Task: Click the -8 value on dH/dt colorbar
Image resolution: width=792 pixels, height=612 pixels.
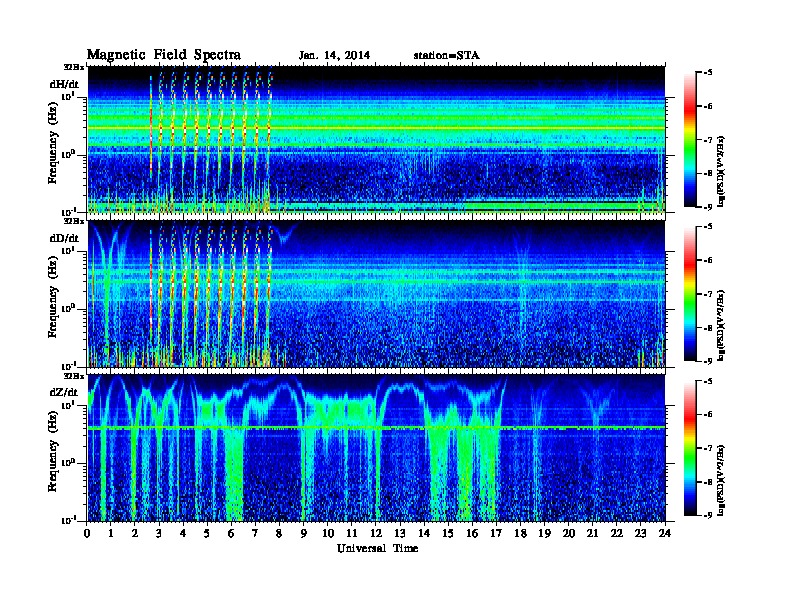Action: click(708, 174)
